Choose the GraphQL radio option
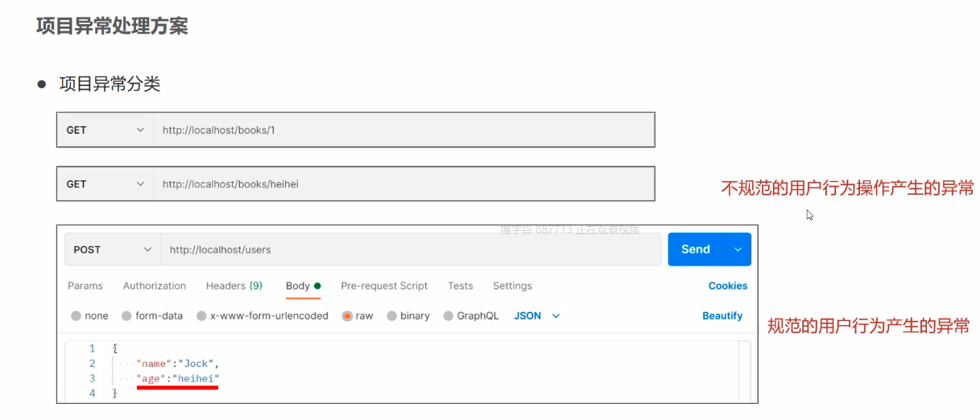This screenshot has height=420, width=980. [449, 316]
